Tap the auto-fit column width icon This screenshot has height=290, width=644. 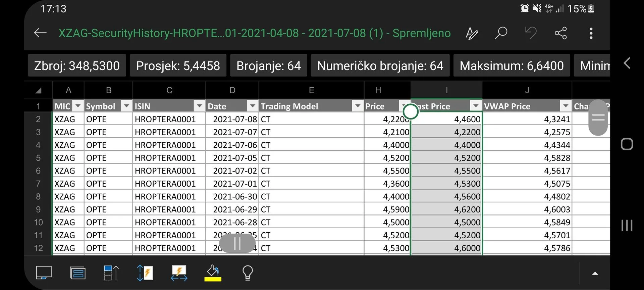[179, 273]
